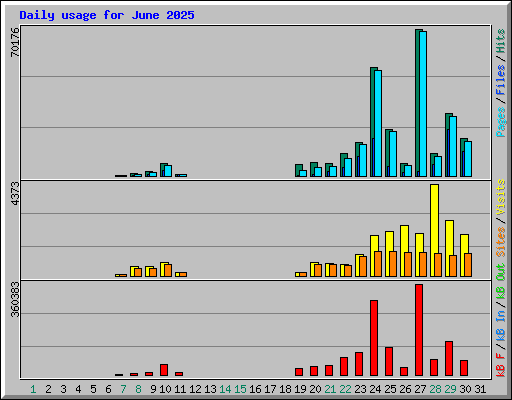This screenshot has height=400, width=512.
Task: Click the day 28 yellow visits bar
Action: point(434,230)
